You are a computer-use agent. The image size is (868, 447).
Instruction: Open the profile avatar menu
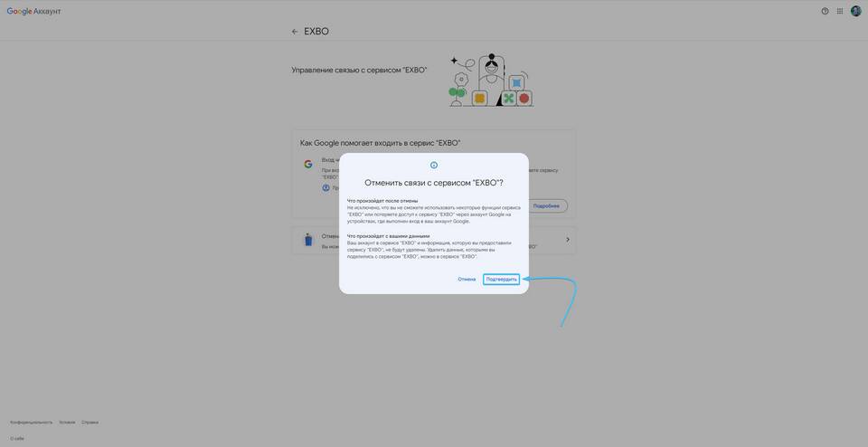click(x=856, y=11)
